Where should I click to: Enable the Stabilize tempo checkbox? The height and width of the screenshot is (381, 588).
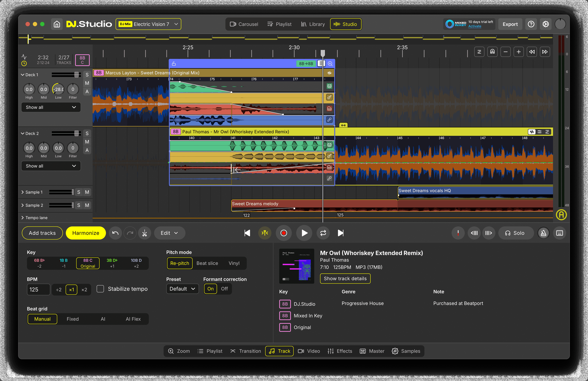pos(100,289)
